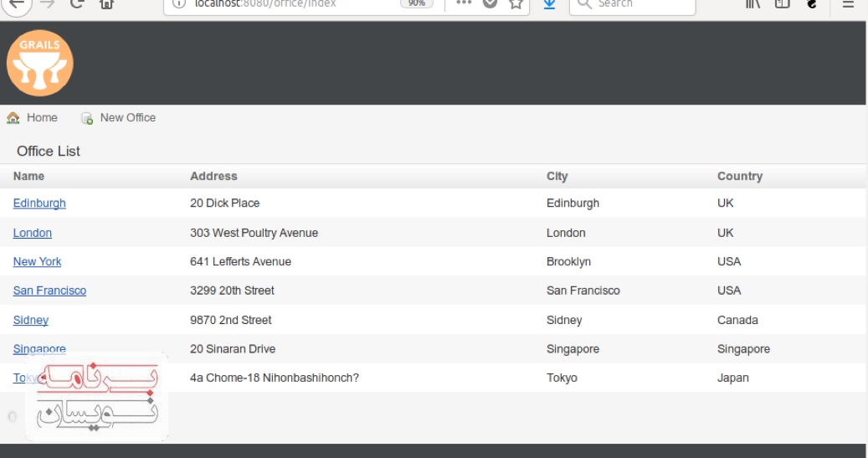This screenshot has width=868, height=458.
Task: Open the browser home page icon
Action: (x=106, y=4)
